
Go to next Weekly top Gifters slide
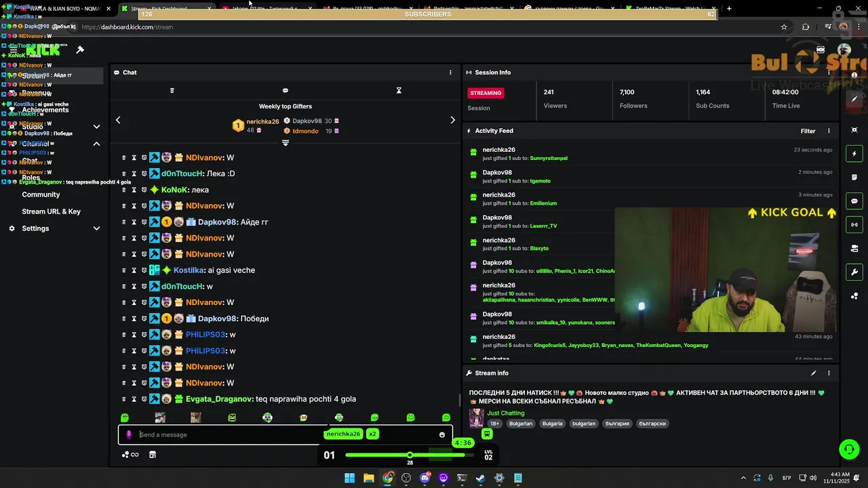pos(453,120)
